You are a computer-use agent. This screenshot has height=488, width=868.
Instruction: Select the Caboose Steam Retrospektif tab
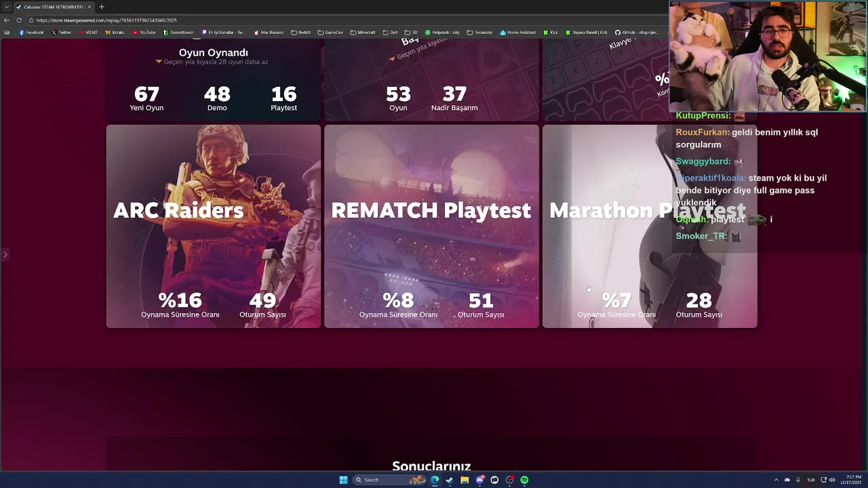click(54, 7)
